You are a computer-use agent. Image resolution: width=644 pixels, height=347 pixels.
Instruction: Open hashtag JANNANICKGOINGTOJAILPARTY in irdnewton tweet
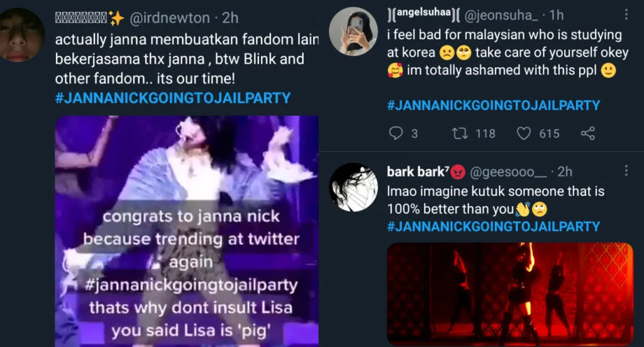pyautogui.click(x=173, y=98)
